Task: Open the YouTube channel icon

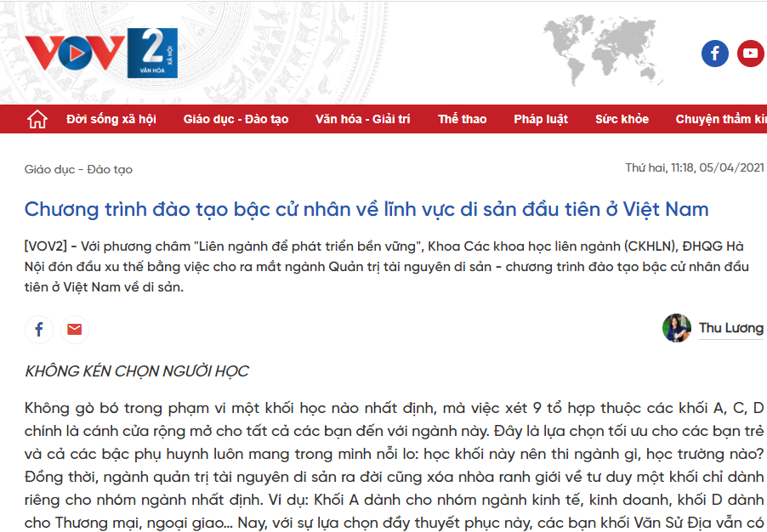Action: [x=750, y=53]
